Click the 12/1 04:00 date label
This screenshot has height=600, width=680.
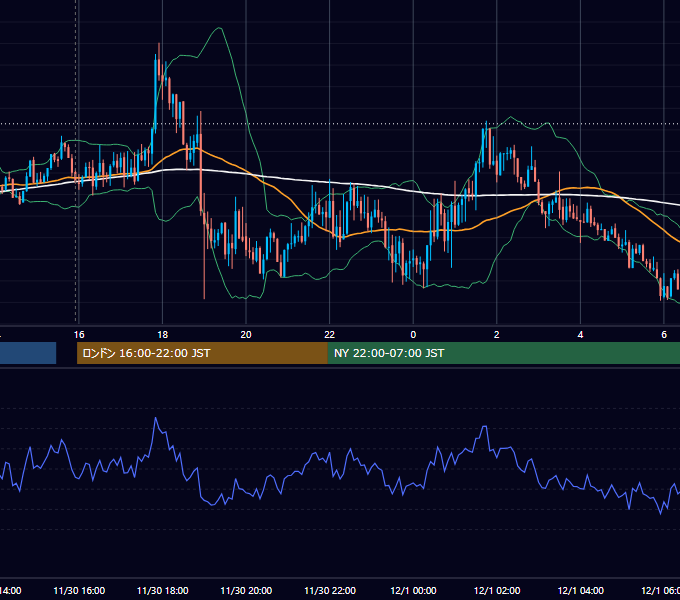[x=580, y=591]
